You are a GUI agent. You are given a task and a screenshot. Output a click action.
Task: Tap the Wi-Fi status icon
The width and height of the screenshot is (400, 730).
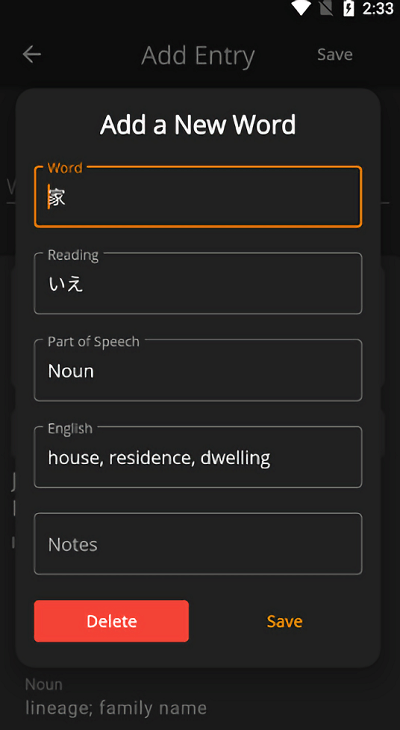pos(300,8)
